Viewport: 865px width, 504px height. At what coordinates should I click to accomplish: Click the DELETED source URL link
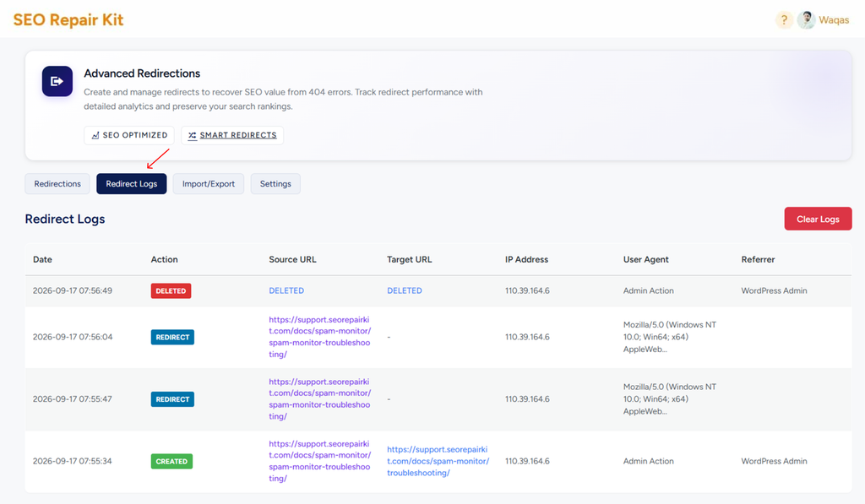pyautogui.click(x=286, y=290)
